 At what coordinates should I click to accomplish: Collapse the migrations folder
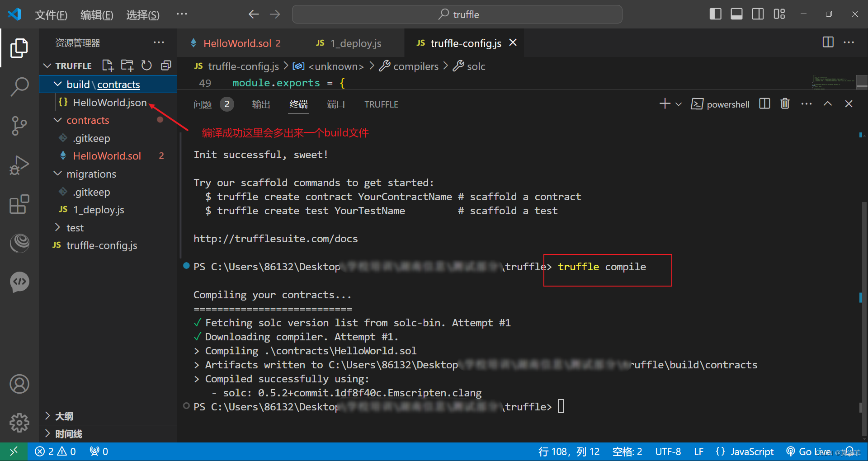pos(57,174)
